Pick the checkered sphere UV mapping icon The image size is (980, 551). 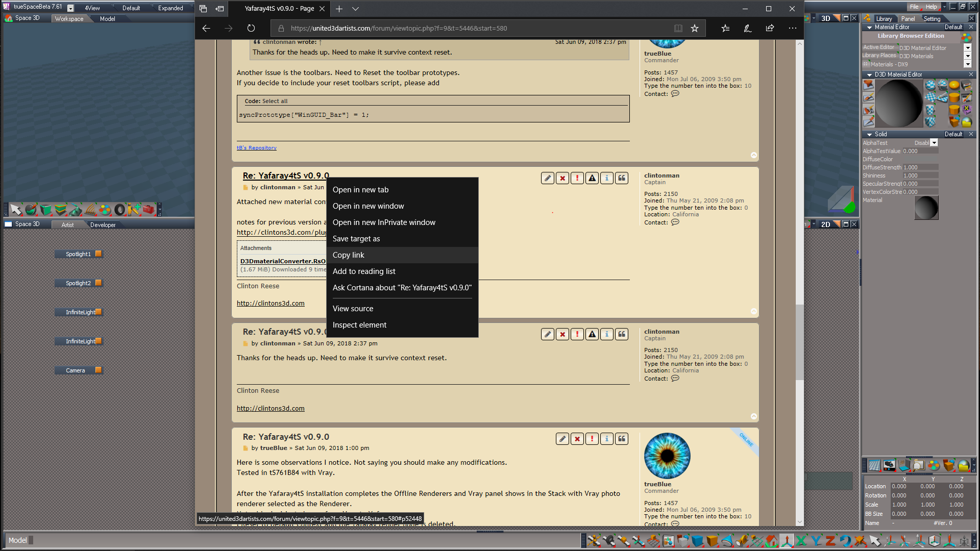click(930, 85)
